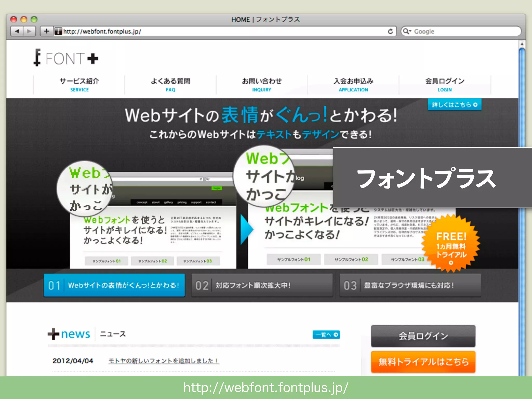Open the Google search magnifier dropdown
This screenshot has width=532, height=399.
(x=407, y=31)
